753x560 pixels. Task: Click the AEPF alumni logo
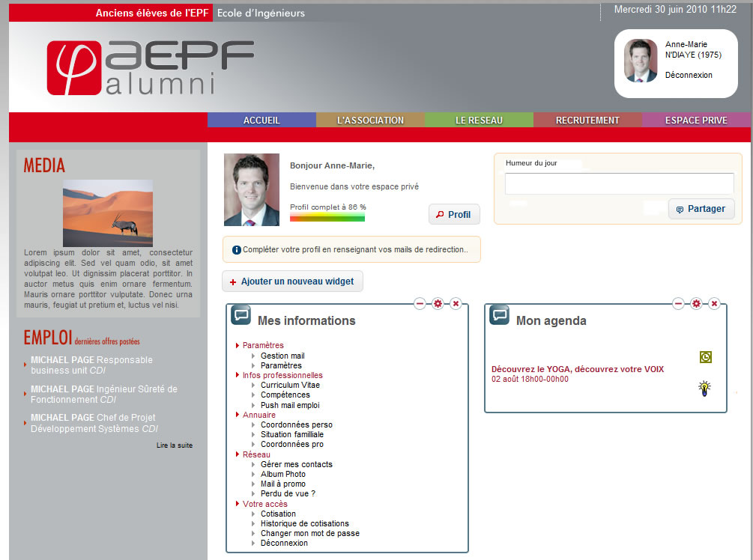[x=151, y=68]
